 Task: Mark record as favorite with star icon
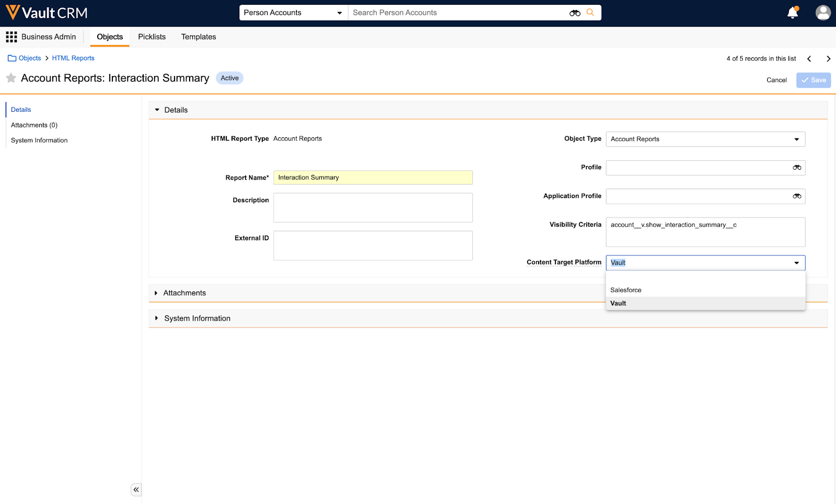pyautogui.click(x=11, y=78)
